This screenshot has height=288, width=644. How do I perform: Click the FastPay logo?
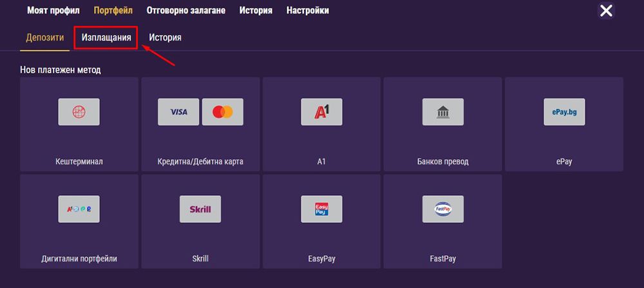coord(442,209)
